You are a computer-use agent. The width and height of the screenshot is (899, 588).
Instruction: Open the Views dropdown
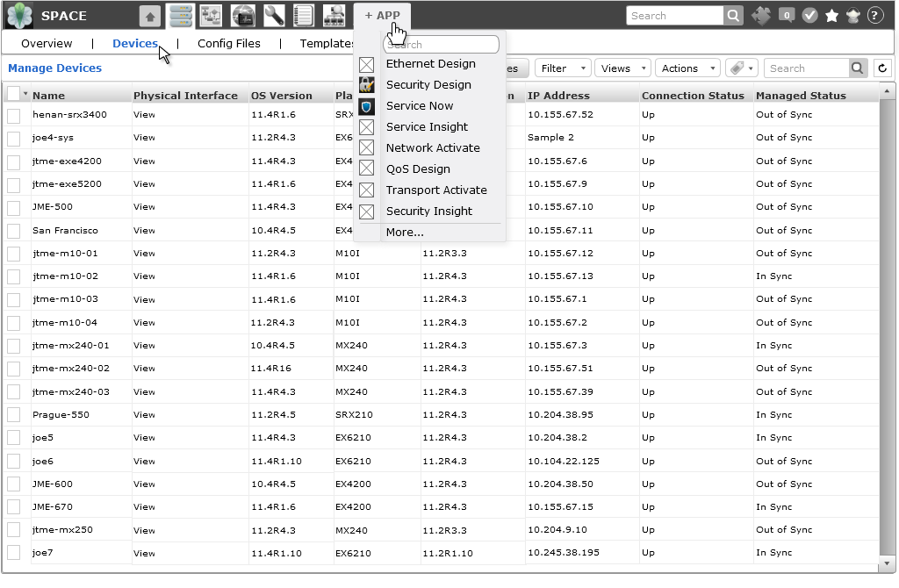(x=622, y=68)
